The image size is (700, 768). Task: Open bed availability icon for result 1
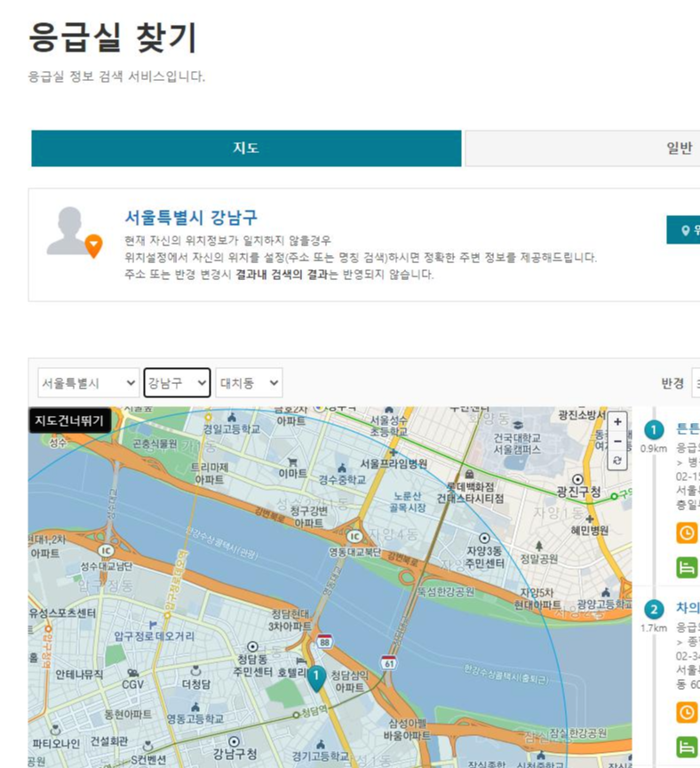687,568
